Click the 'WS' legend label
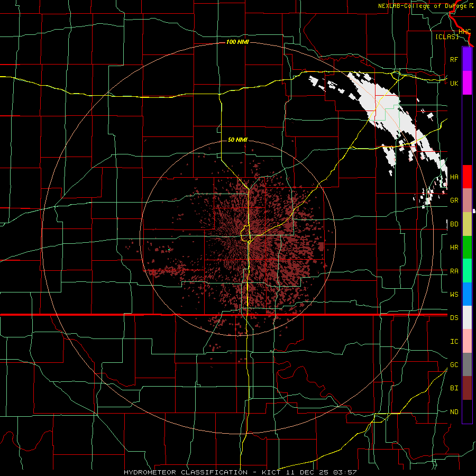The height and width of the screenshot is (476, 476). point(454,294)
